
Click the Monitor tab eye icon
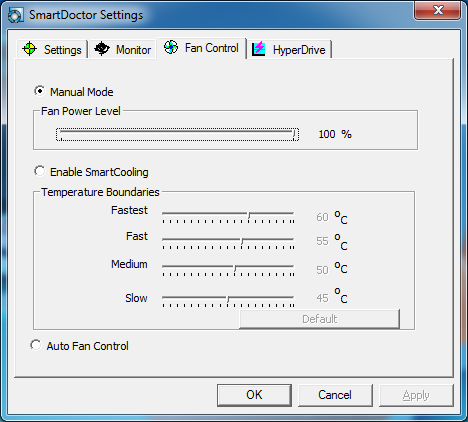(102, 49)
